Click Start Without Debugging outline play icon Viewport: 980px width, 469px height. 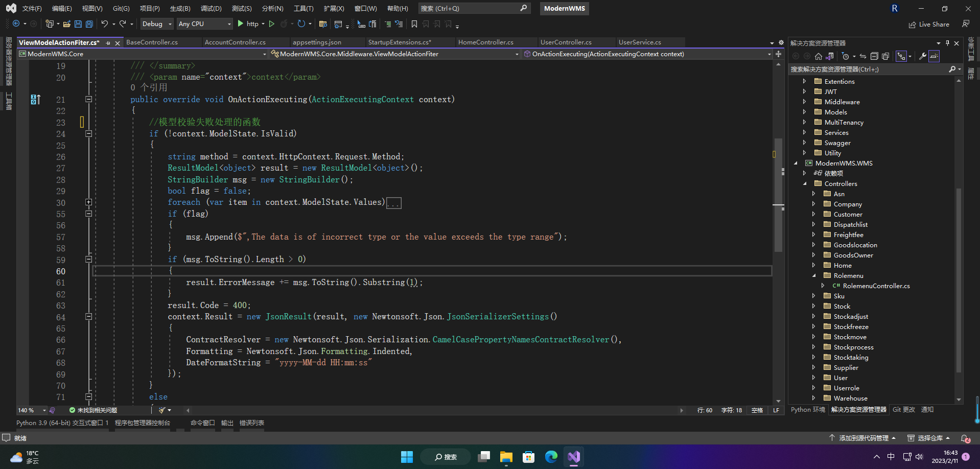point(272,24)
